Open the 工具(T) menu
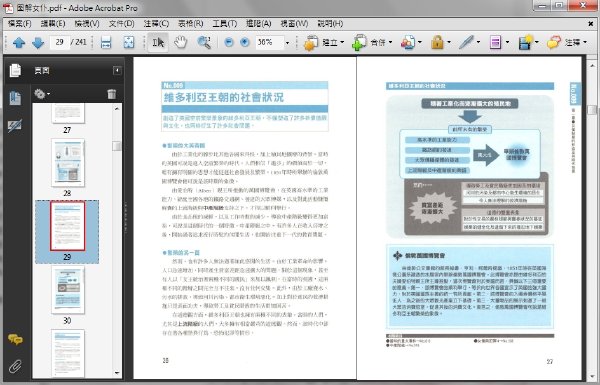 225,24
